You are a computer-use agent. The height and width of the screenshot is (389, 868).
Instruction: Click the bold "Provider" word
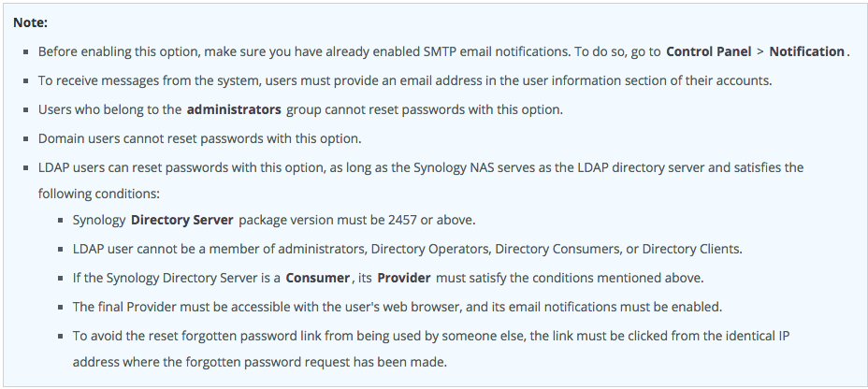pos(404,278)
